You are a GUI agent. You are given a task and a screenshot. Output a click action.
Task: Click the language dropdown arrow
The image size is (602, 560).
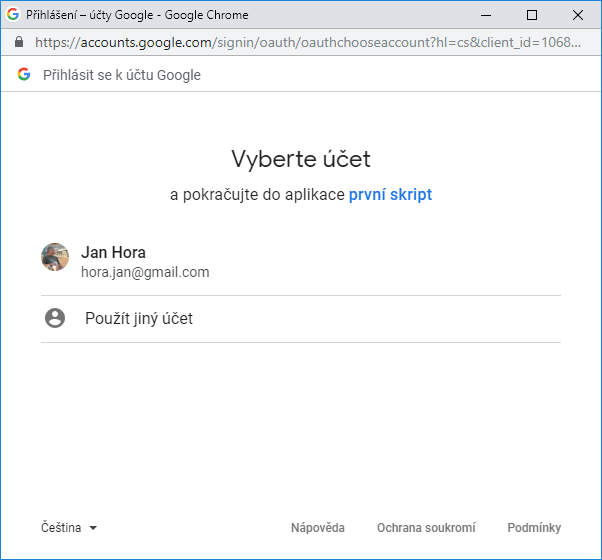pos(93,528)
